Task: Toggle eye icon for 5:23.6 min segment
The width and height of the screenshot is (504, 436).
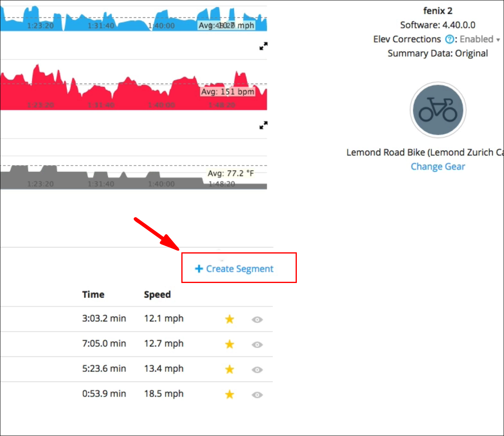Action: point(257,370)
